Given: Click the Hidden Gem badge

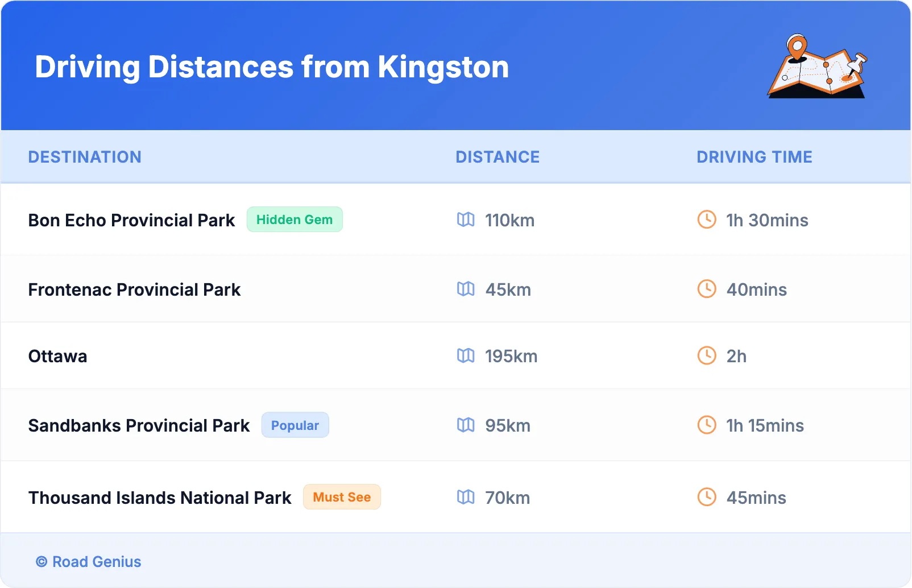Looking at the screenshot, I should point(295,220).
